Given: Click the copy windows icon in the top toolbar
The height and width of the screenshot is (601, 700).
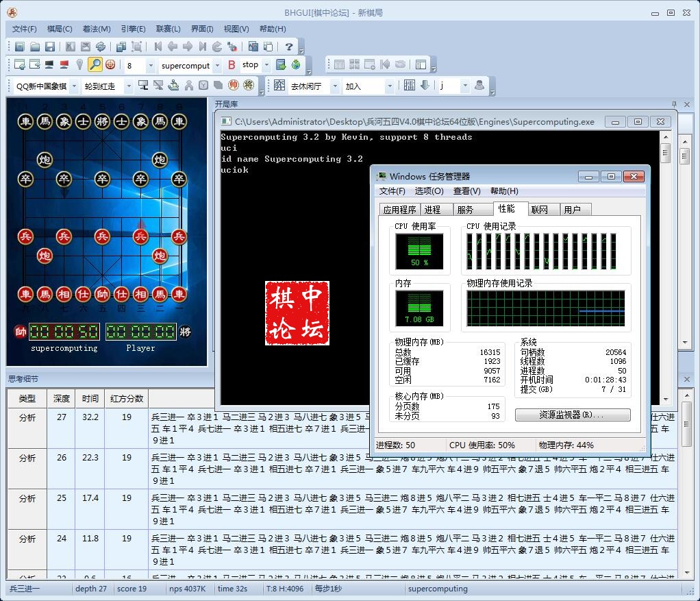Looking at the screenshot, I should pyautogui.click(x=121, y=47).
